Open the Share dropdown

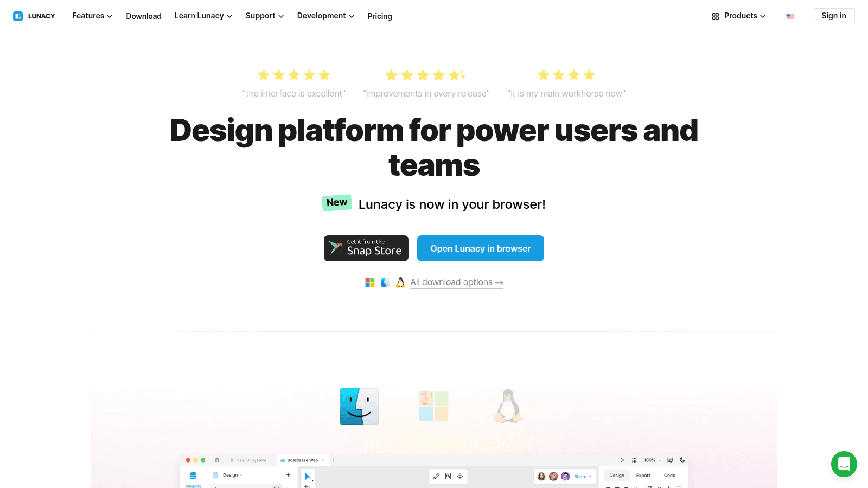pos(583,476)
